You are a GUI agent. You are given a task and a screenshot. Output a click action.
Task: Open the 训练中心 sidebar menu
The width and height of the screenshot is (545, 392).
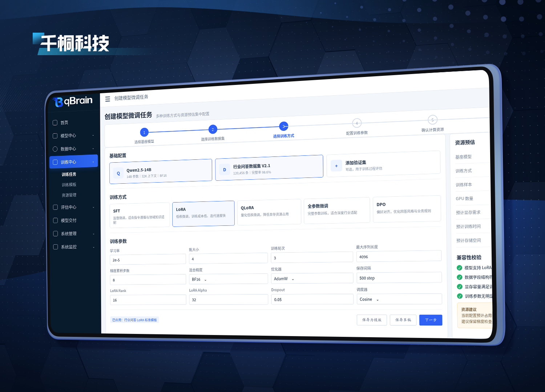(x=74, y=162)
